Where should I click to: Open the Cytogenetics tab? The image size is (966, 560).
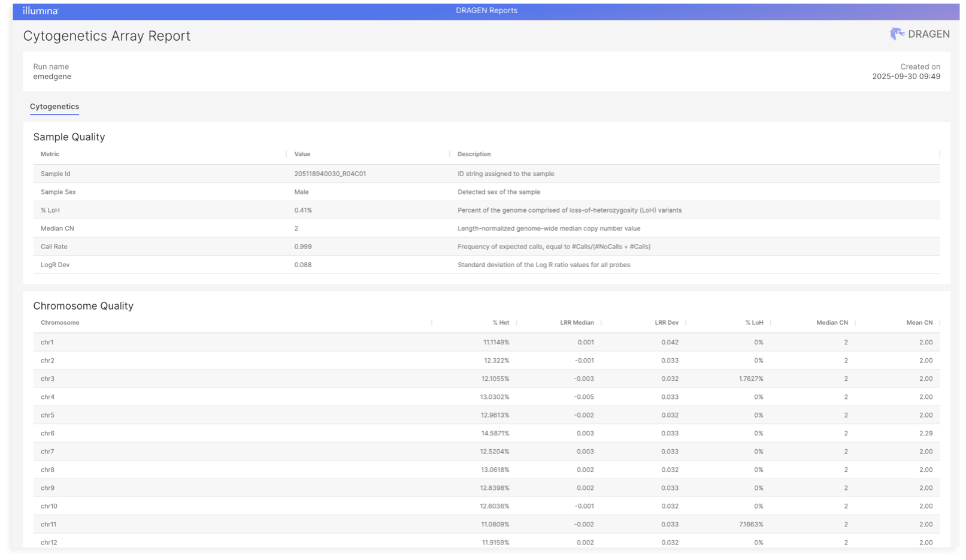point(54,107)
